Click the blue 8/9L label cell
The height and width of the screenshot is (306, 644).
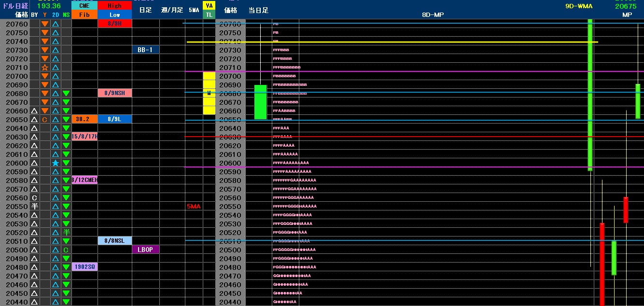(114, 119)
